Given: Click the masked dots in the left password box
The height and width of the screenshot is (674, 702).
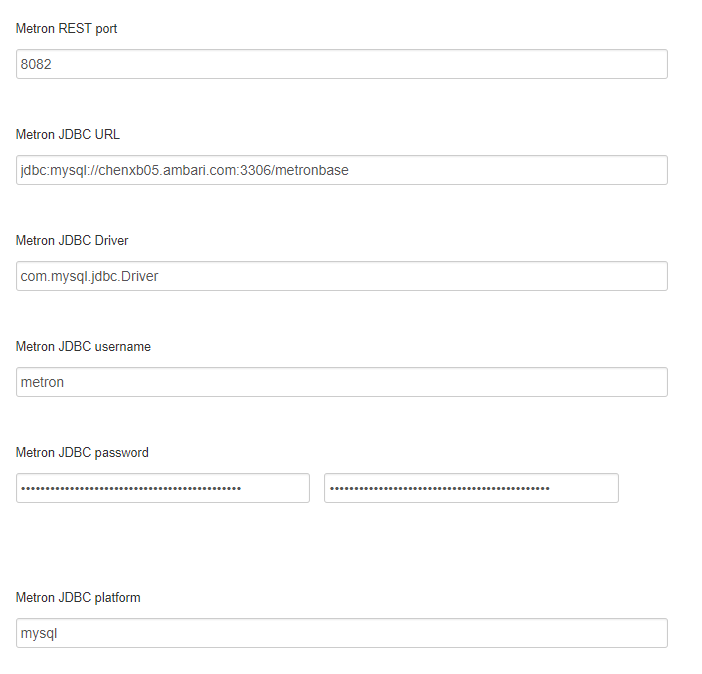Looking at the screenshot, I should (131, 488).
